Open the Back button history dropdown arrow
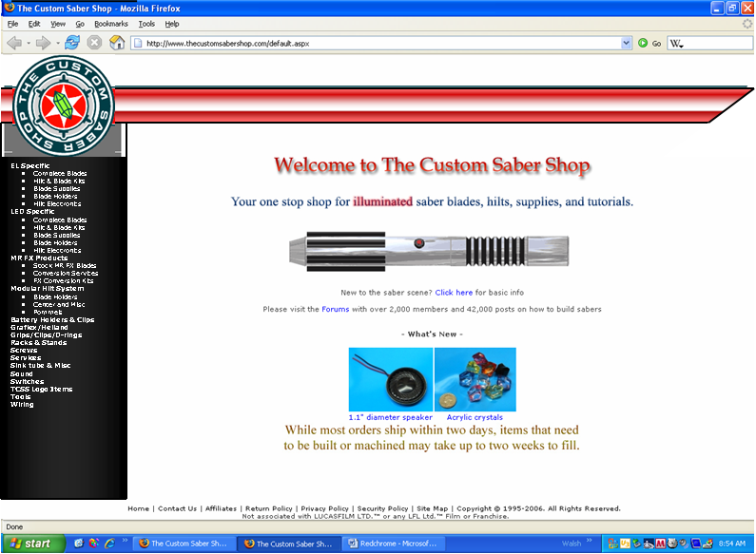The image size is (756, 554). [29, 43]
